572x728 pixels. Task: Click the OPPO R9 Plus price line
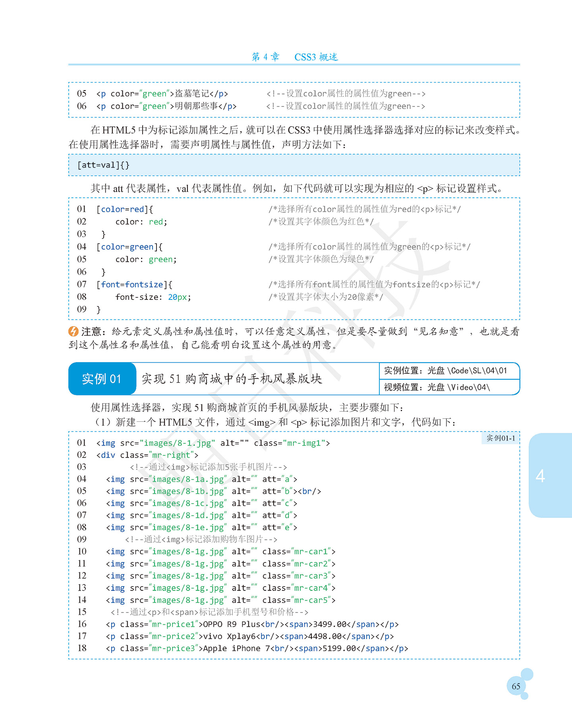(252, 624)
